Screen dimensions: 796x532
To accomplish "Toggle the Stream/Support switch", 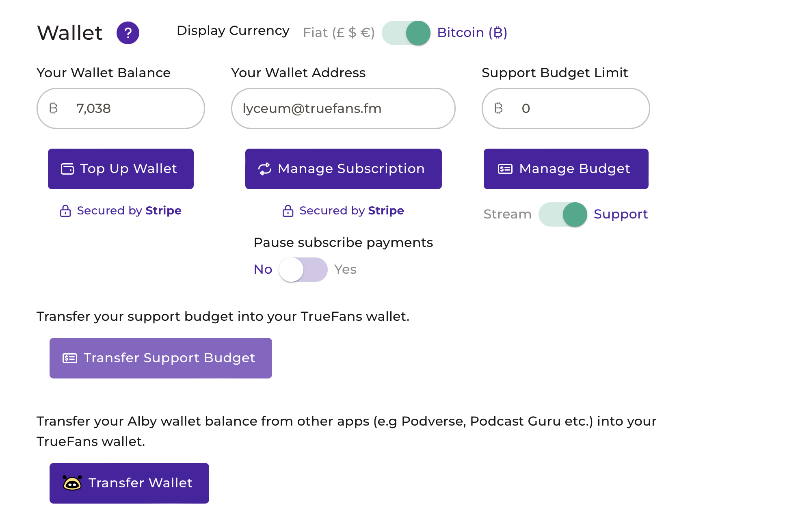I will [x=563, y=214].
